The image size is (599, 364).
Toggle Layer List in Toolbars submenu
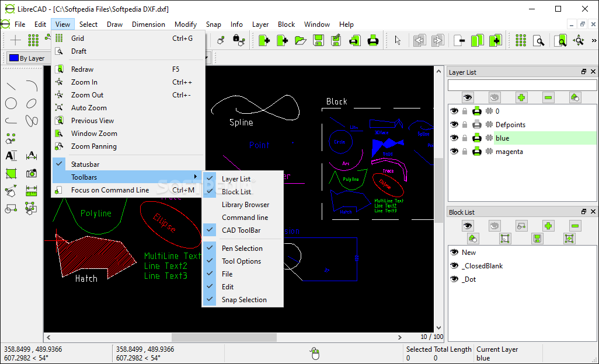click(x=243, y=179)
